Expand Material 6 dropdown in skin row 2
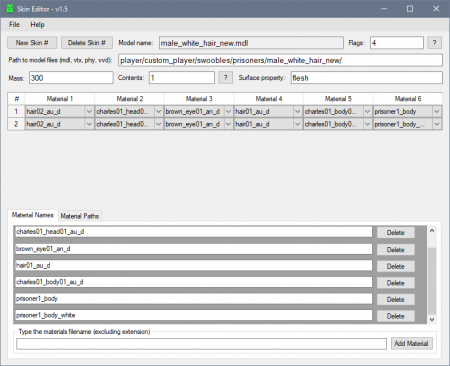 (x=437, y=124)
